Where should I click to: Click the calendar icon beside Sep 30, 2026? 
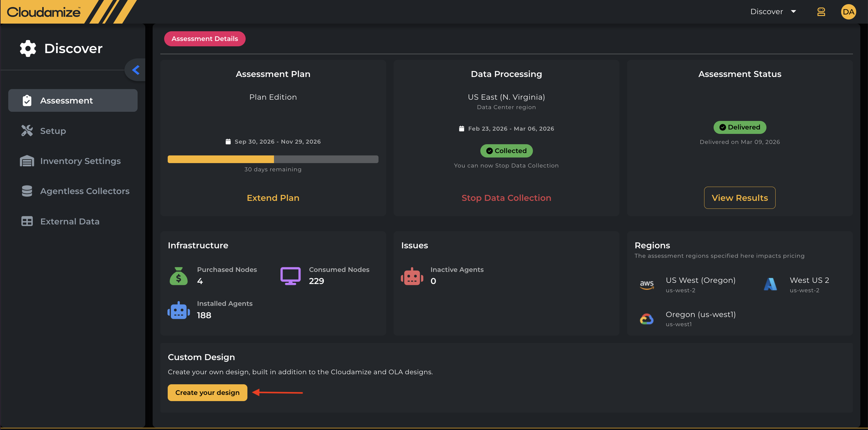click(228, 142)
